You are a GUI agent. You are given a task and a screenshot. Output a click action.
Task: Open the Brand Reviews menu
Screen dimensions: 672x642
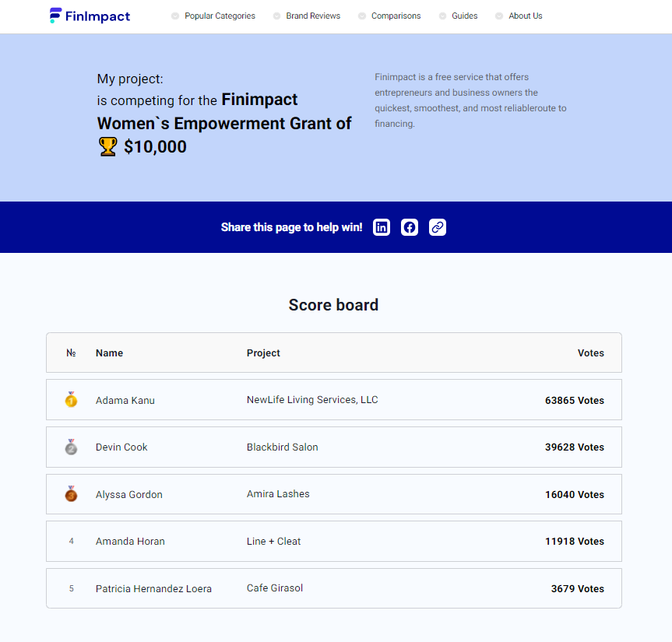313,16
